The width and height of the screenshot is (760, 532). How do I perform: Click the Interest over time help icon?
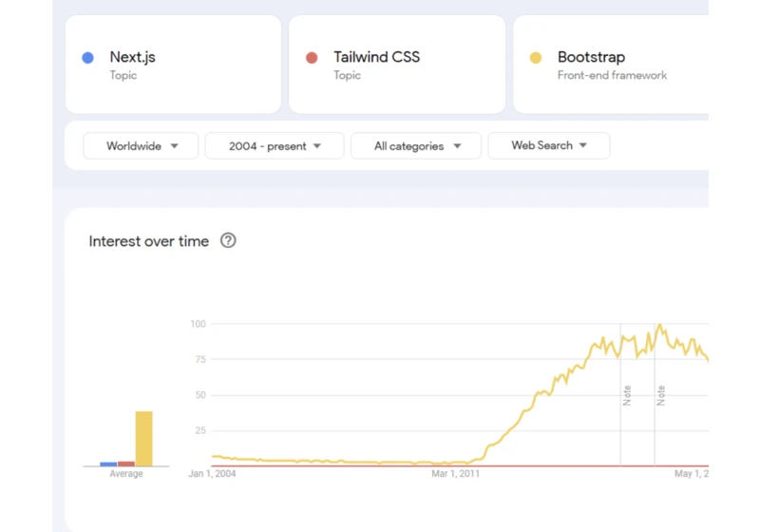(228, 240)
